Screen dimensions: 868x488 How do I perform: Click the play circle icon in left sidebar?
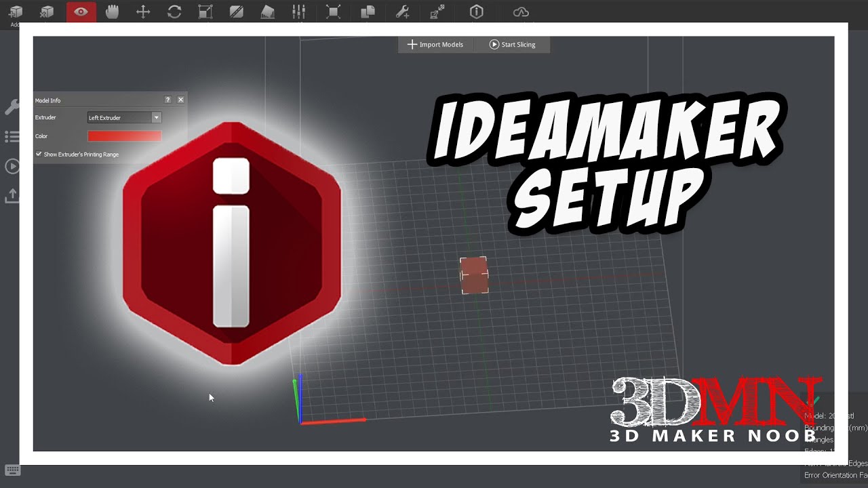(12, 167)
